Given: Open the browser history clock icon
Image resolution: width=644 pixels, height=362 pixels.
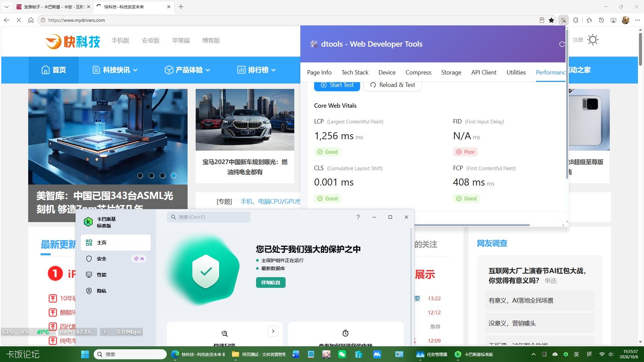Looking at the screenshot, I should point(601,20).
